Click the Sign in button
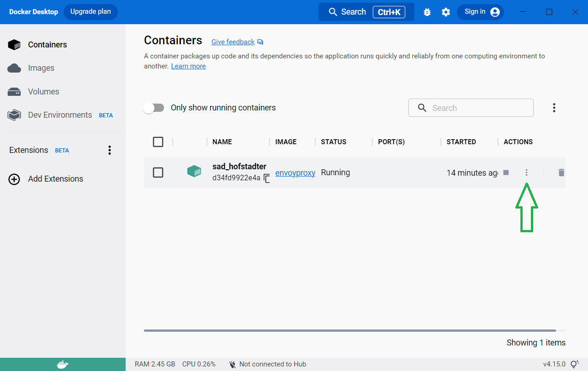 point(480,12)
